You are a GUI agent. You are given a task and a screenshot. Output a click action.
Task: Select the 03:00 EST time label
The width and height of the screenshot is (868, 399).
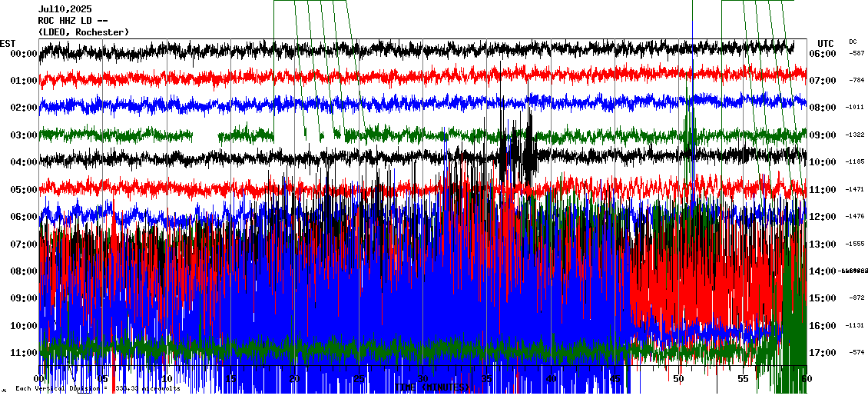24,135
